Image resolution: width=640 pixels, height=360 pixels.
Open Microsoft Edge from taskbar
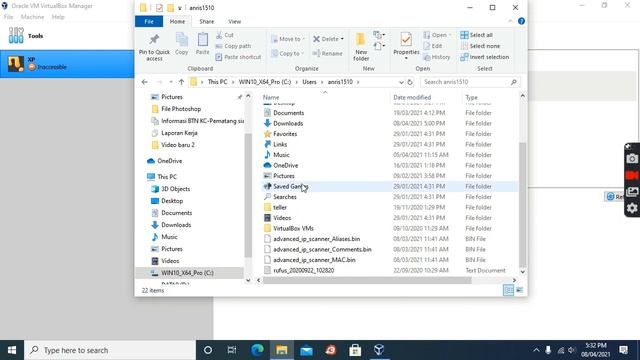tap(257, 350)
